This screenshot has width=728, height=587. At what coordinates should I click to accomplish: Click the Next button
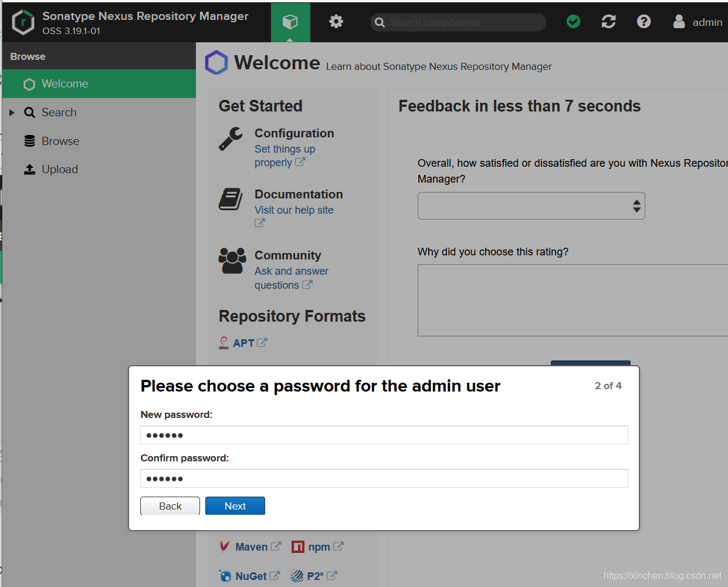click(235, 506)
